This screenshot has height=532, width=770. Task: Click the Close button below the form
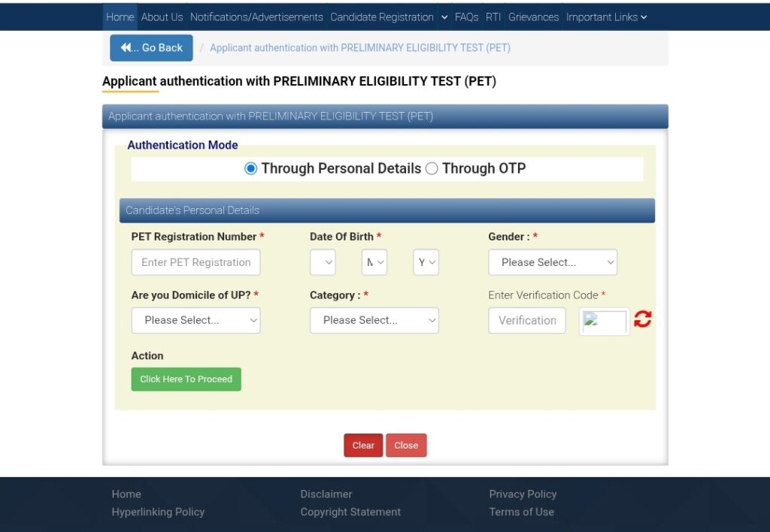[406, 446]
